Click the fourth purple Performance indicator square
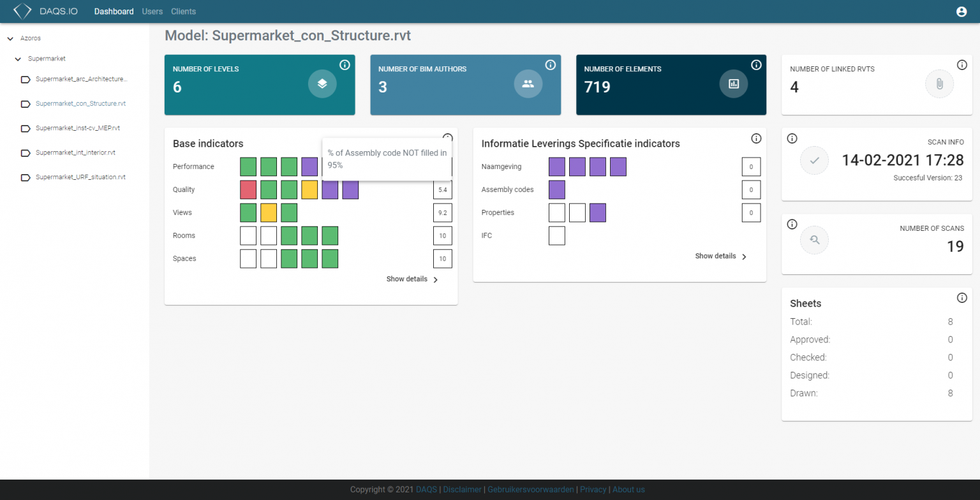The image size is (980, 500). 309,166
